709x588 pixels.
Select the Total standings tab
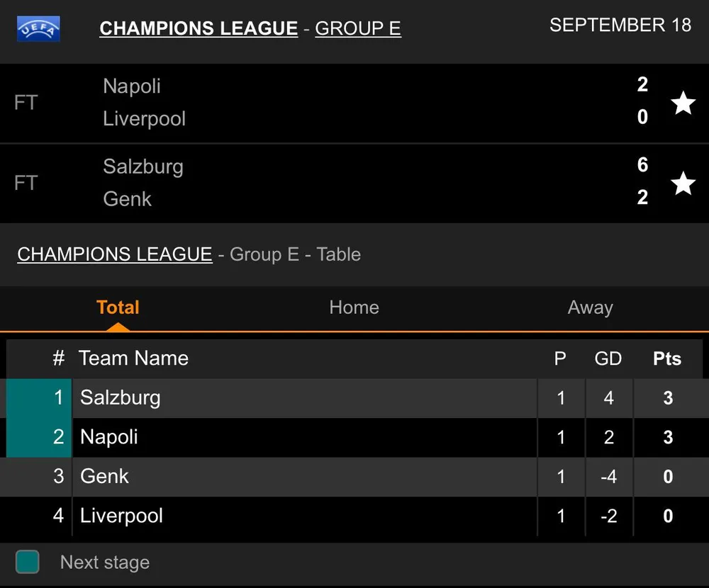click(118, 307)
